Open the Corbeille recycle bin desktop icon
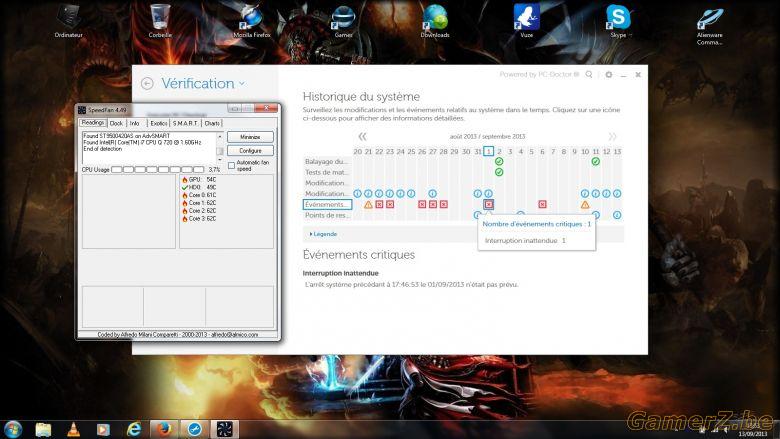 (x=160, y=21)
